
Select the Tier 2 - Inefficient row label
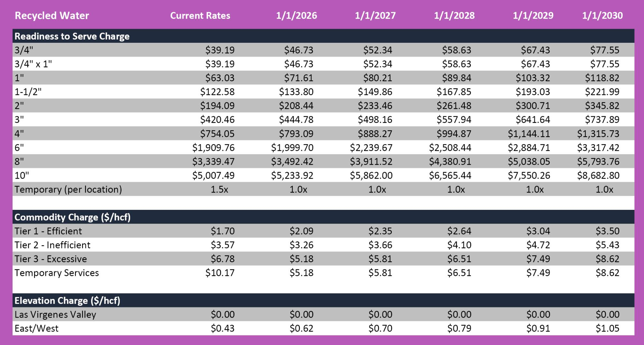click(52, 245)
